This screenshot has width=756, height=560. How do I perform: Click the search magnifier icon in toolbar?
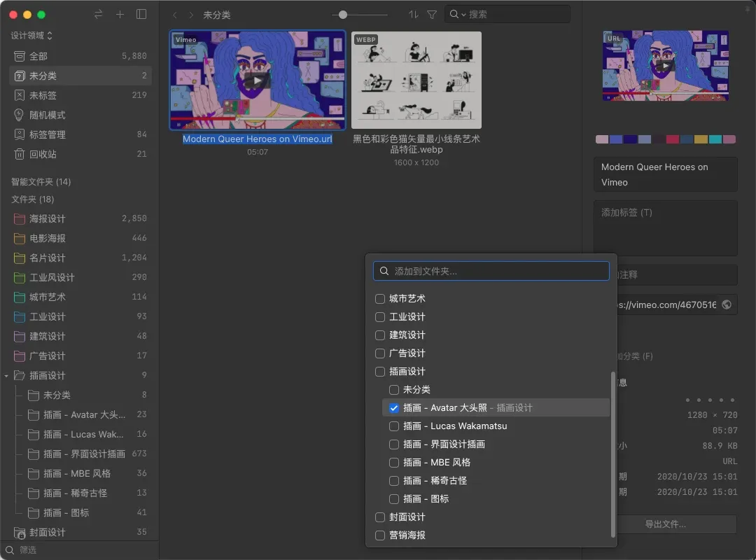click(x=454, y=15)
